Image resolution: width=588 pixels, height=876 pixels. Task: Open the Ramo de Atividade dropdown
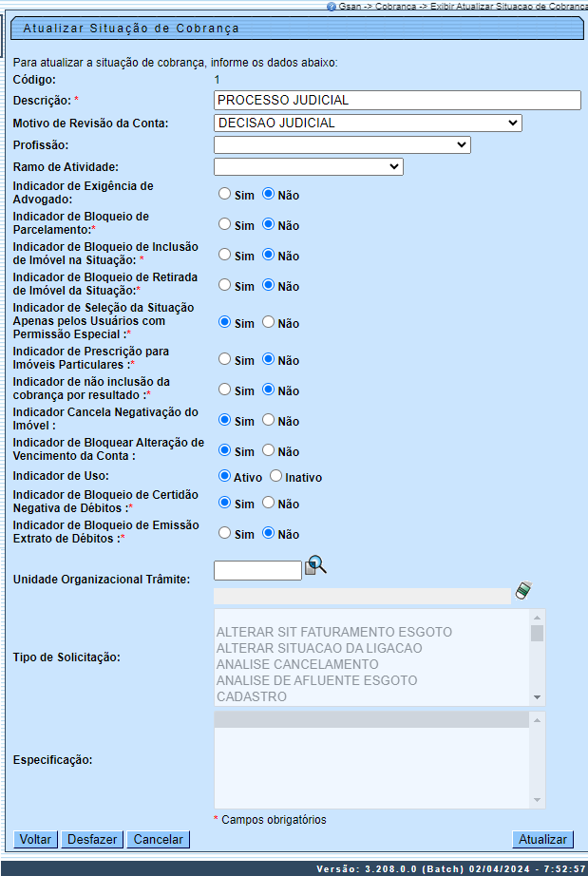tap(308, 166)
